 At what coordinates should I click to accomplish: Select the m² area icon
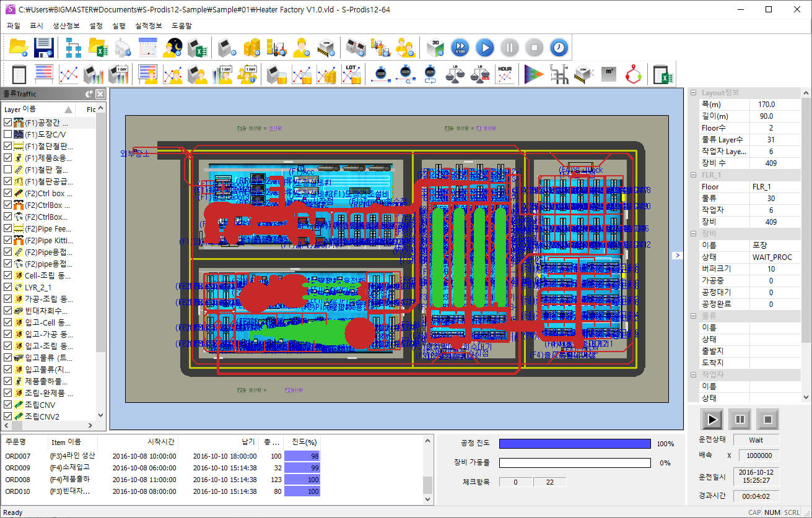coord(609,74)
